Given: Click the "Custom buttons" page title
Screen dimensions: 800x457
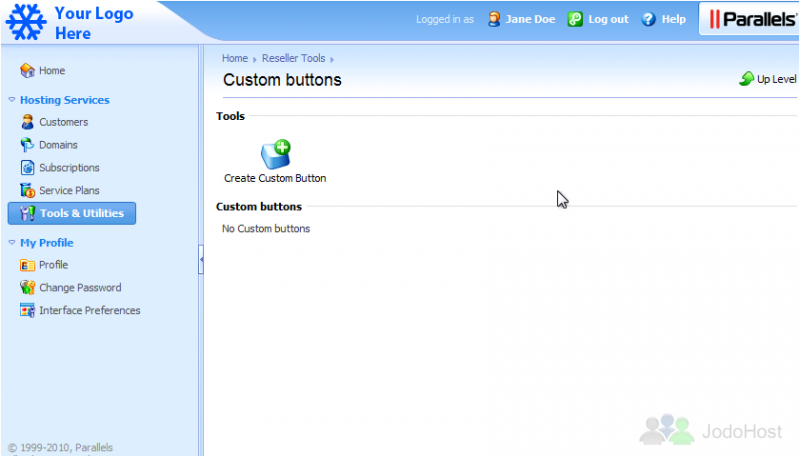Looking at the screenshot, I should coord(282,80).
